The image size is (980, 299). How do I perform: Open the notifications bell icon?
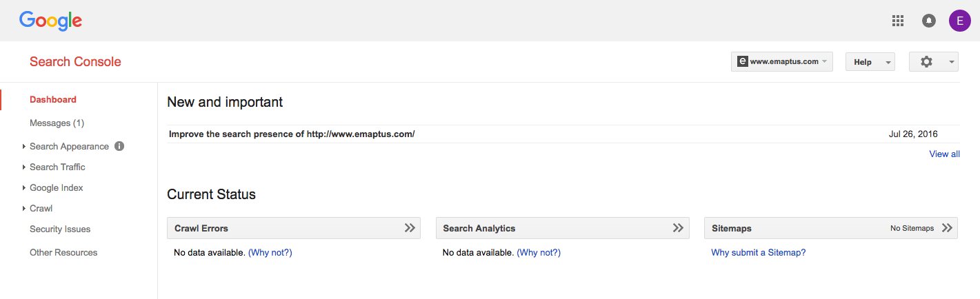pos(929,21)
